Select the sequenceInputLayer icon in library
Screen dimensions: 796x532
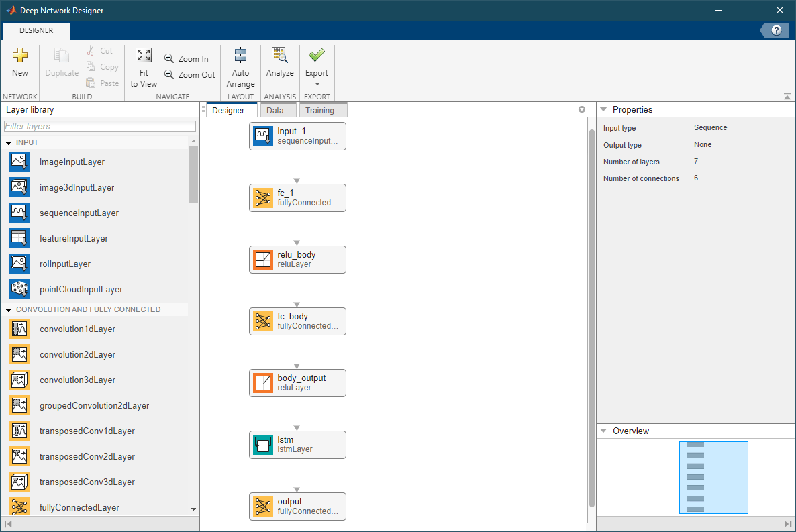pyautogui.click(x=19, y=213)
